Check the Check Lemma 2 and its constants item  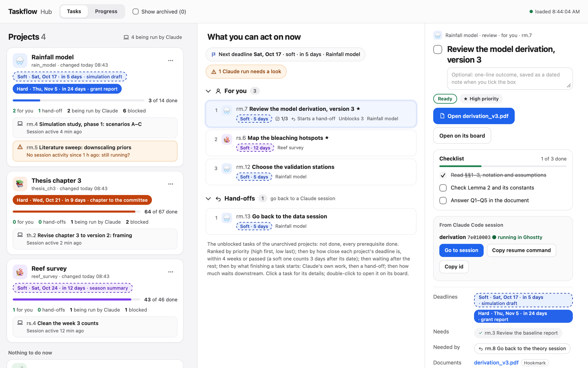tap(443, 188)
